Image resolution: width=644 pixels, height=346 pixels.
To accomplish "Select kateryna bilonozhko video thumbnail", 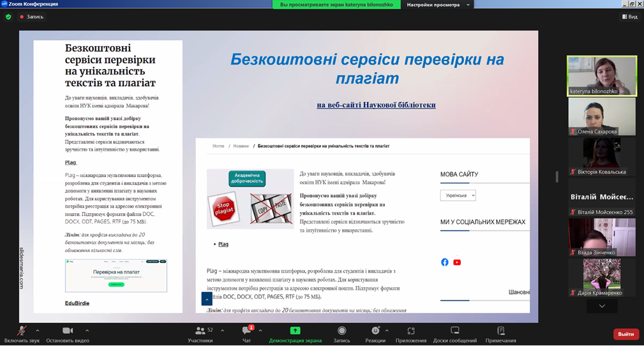I will point(602,75).
